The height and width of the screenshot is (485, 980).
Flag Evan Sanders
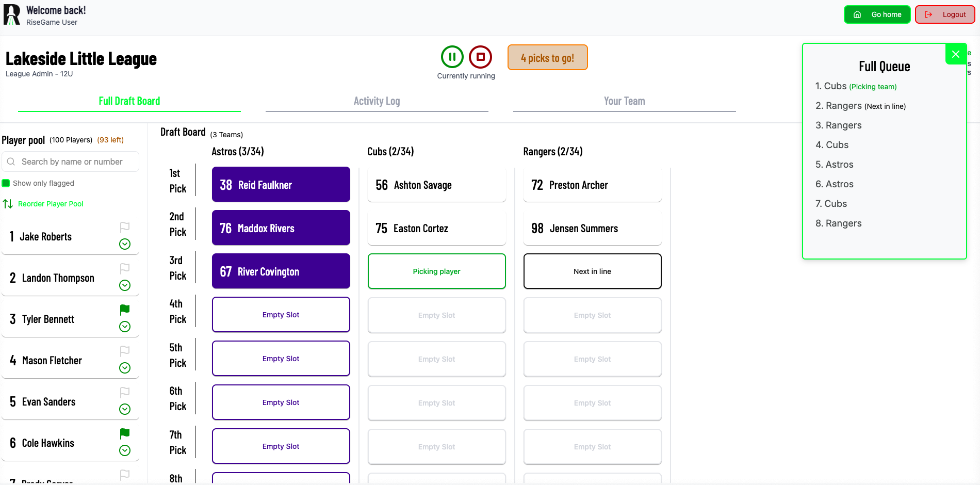[x=125, y=392]
